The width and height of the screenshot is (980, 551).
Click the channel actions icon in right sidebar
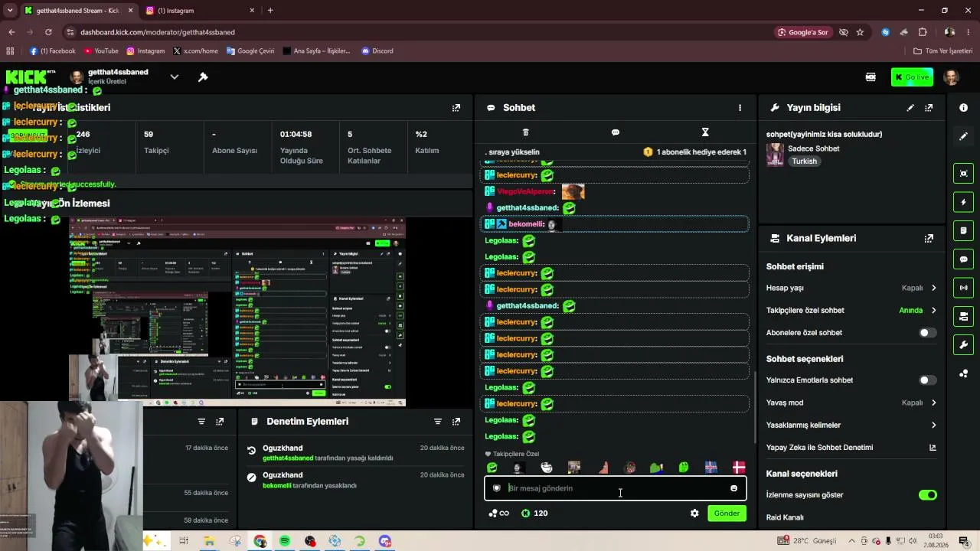(963, 316)
